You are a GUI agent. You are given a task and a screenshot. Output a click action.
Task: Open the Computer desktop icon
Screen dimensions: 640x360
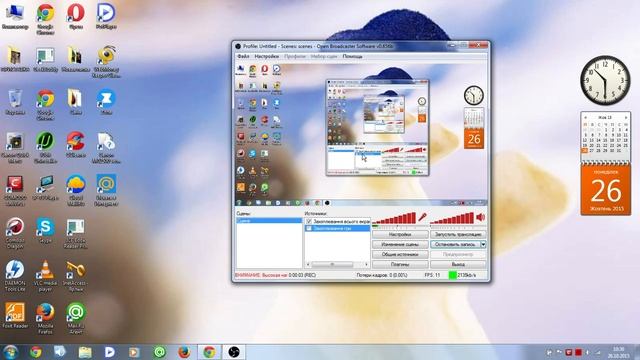[15, 17]
